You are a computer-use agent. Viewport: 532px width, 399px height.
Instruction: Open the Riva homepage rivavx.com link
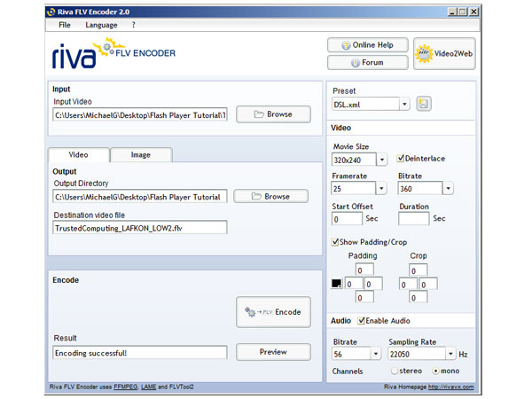click(x=451, y=387)
